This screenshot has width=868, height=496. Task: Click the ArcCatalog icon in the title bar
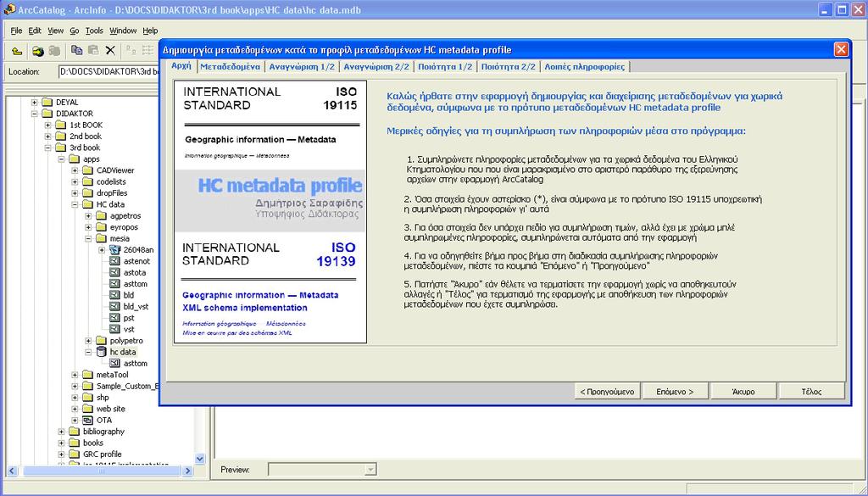coord(8,8)
